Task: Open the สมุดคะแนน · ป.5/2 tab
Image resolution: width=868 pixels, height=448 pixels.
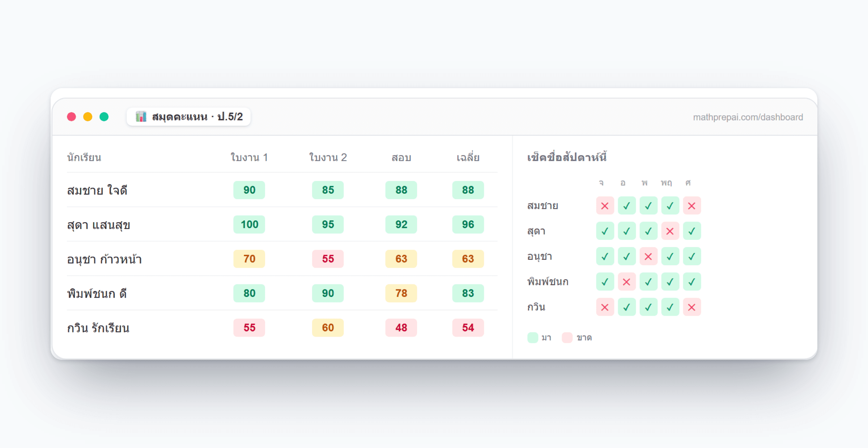Action: click(188, 117)
